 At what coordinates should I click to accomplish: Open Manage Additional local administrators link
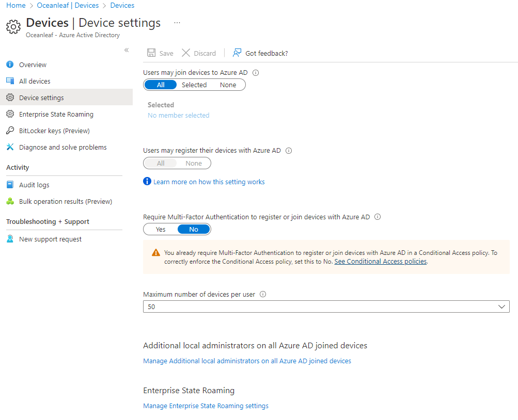pos(247,361)
